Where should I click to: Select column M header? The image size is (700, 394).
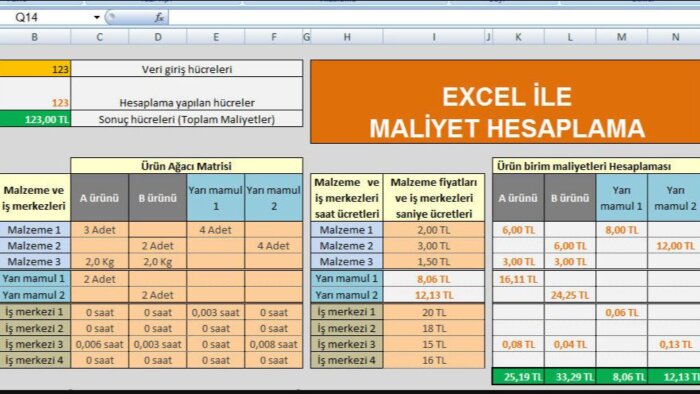621,37
